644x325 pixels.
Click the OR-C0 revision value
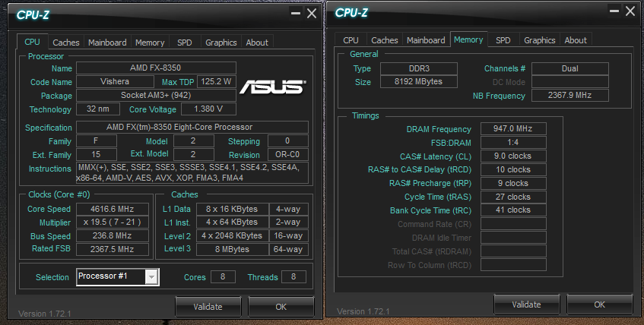tap(288, 155)
